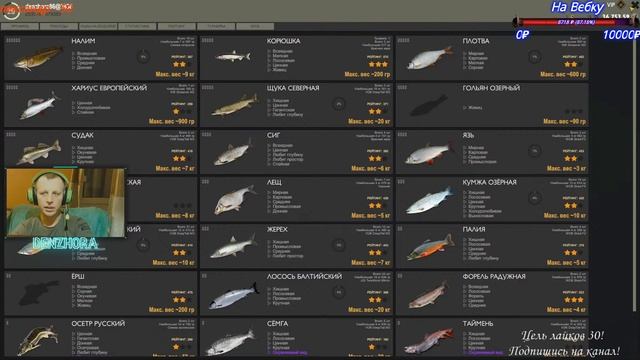Click 'Макс. вес ~600 гр' on Плотва card

click(563, 75)
